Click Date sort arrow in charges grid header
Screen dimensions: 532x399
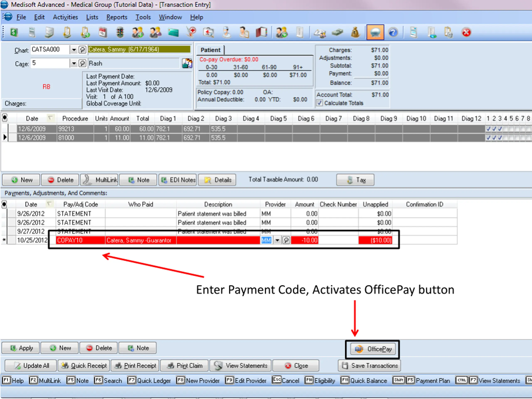(50, 118)
